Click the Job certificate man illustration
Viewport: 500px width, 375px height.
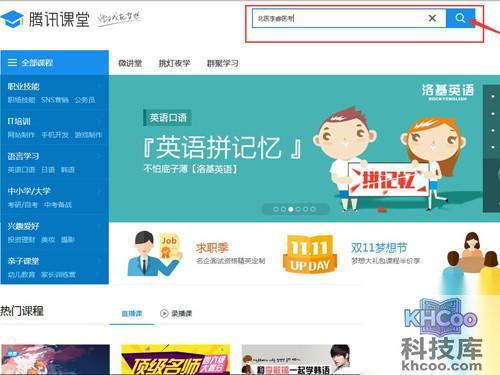point(154,253)
